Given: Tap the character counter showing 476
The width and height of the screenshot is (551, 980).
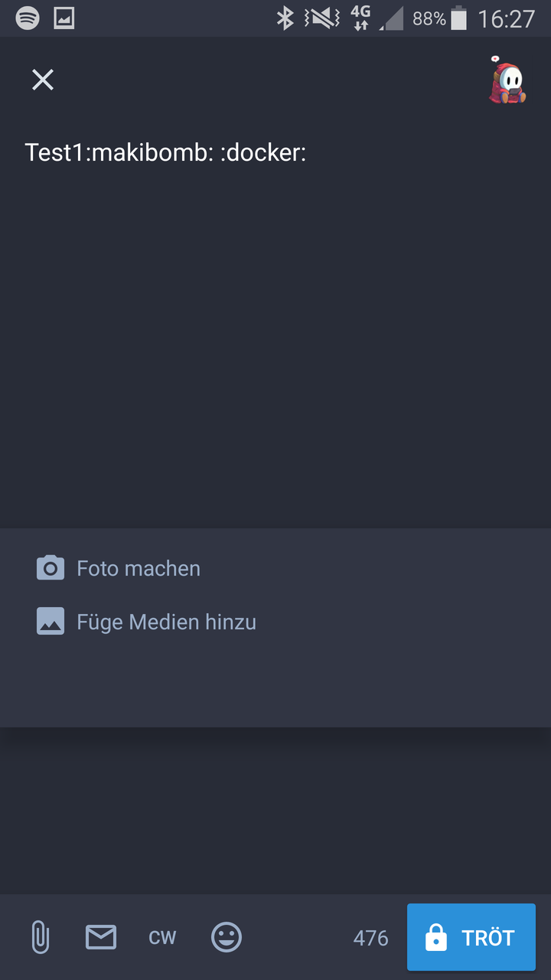Looking at the screenshot, I should coord(370,937).
